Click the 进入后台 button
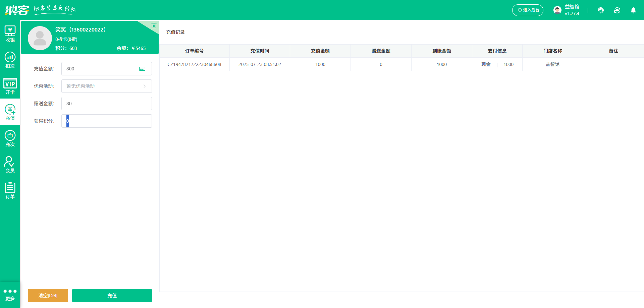 click(528, 10)
